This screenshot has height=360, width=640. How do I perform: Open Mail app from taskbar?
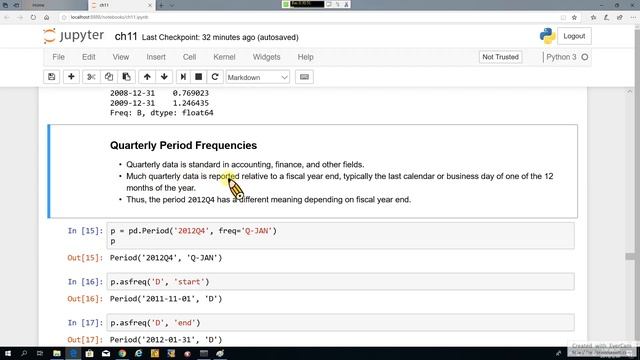(x=106, y=353)
